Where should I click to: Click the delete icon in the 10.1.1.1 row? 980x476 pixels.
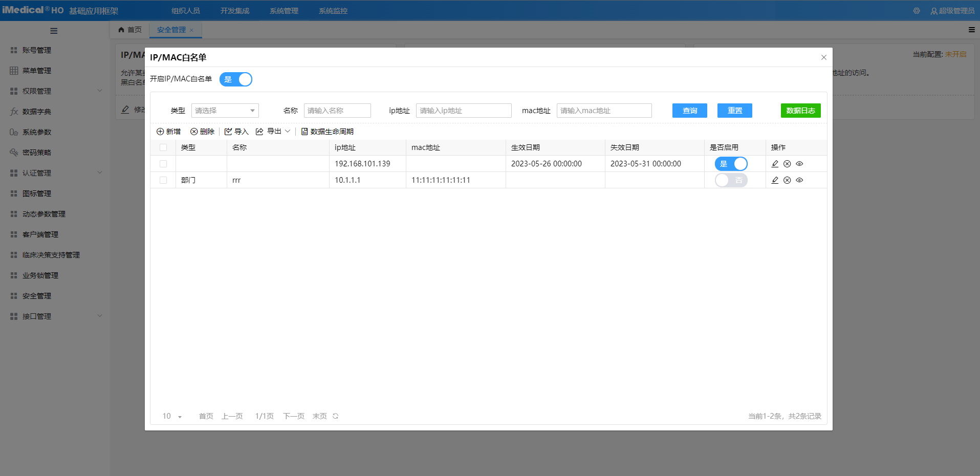787,180
